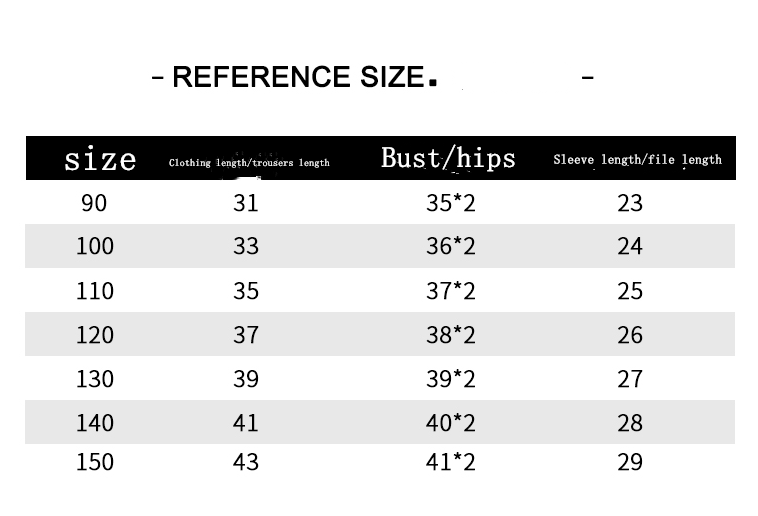758x516 pixels.
Task: Click clothing length value 31
Action: click(246, 203)
